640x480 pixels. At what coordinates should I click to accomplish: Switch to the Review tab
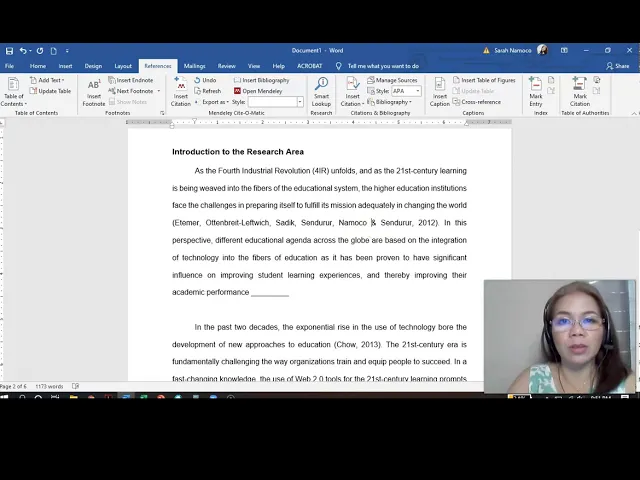(x=227, y=66)
